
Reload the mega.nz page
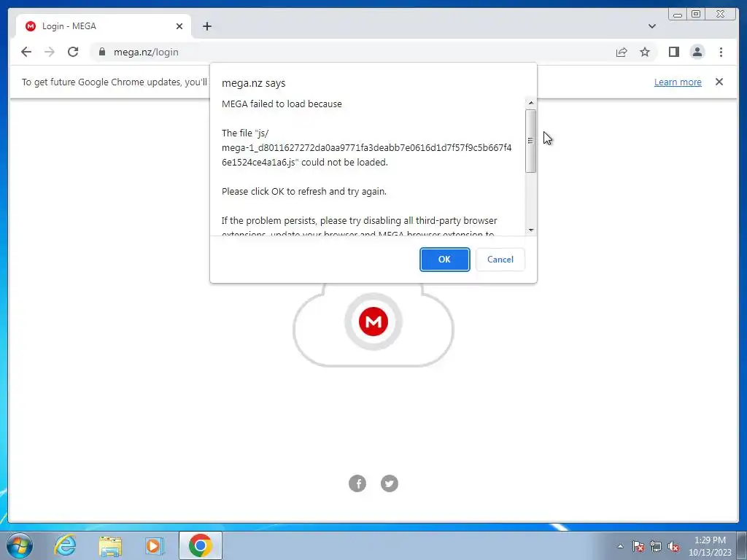pos(73,52)
